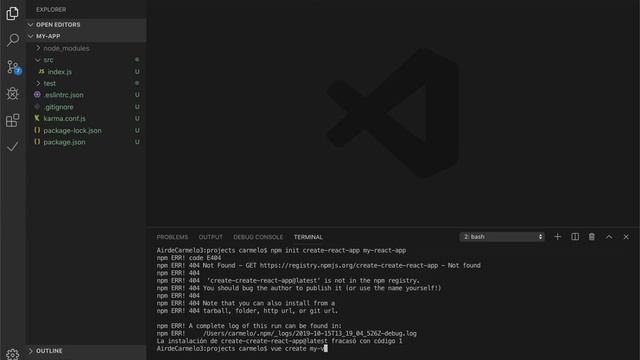Screen dimensions: 640x360
Task: Click 'npm ERR! code E404' line
Action: (189, 258)
